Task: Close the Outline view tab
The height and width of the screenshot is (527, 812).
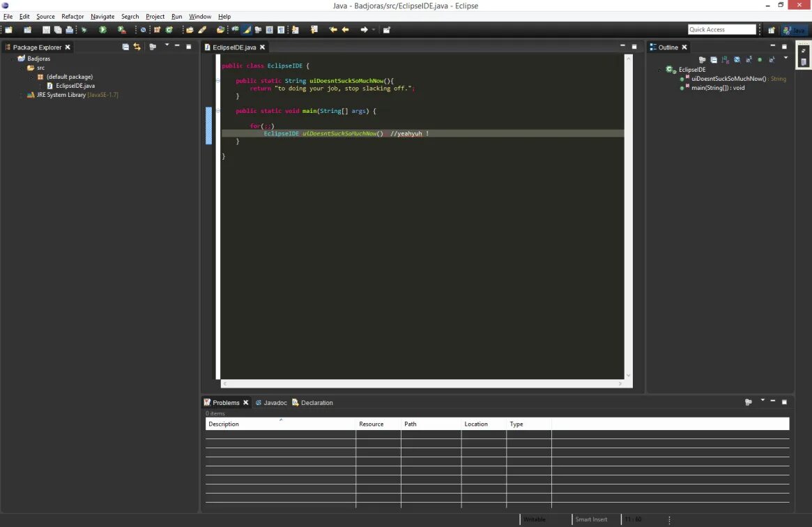Action: [684, 47]
